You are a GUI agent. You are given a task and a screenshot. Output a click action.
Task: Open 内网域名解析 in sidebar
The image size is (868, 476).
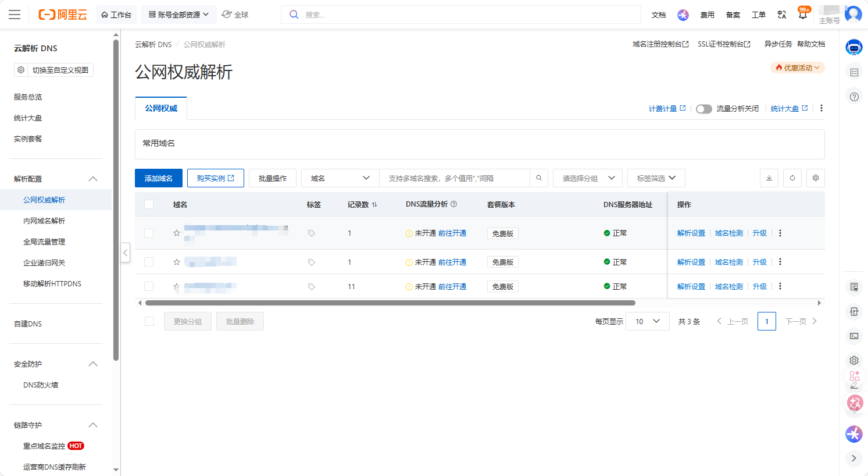point(44,221)
